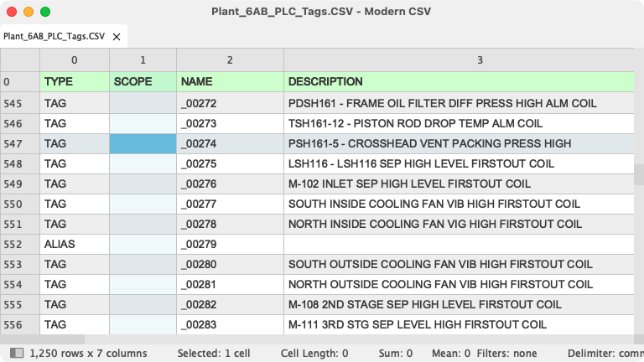Select row number 0 header

coord(20,81)
